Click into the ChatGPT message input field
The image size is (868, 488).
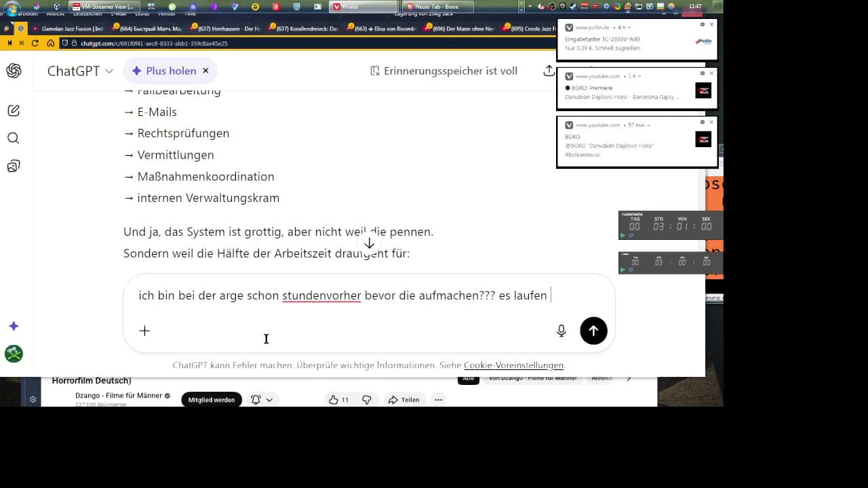coord(344,296)
